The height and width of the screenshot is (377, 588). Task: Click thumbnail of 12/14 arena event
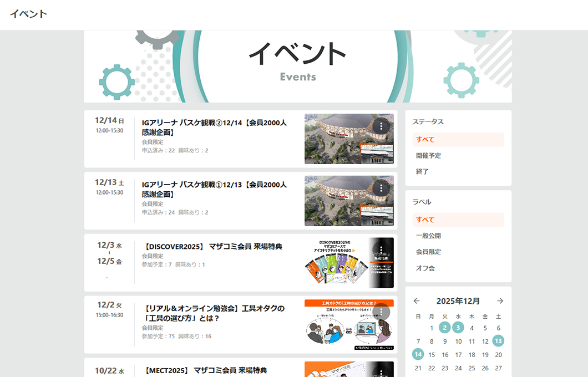pyautogui.click(x=349, y=139)
